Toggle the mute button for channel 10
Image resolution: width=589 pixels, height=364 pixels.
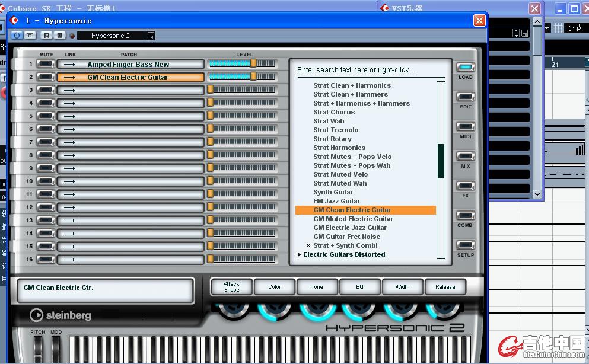pyautogui.click(x=46, y=181)
